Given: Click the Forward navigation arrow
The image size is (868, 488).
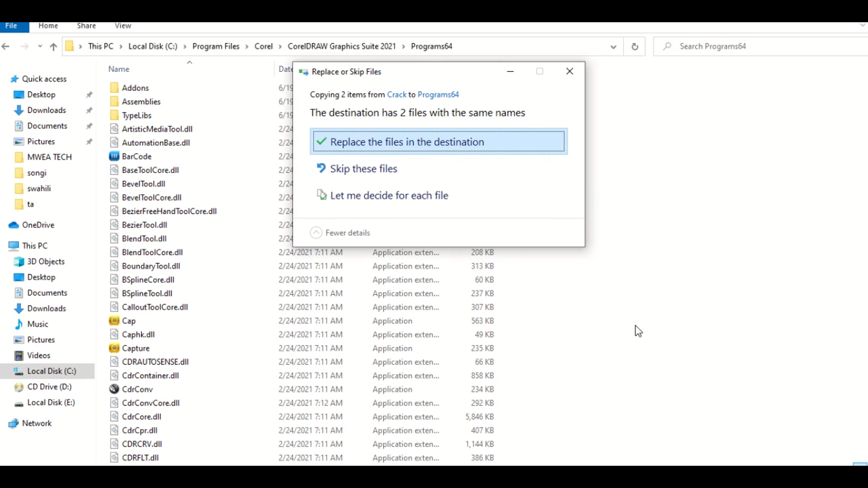Looking at the screenshot, I should click(25, 46).
